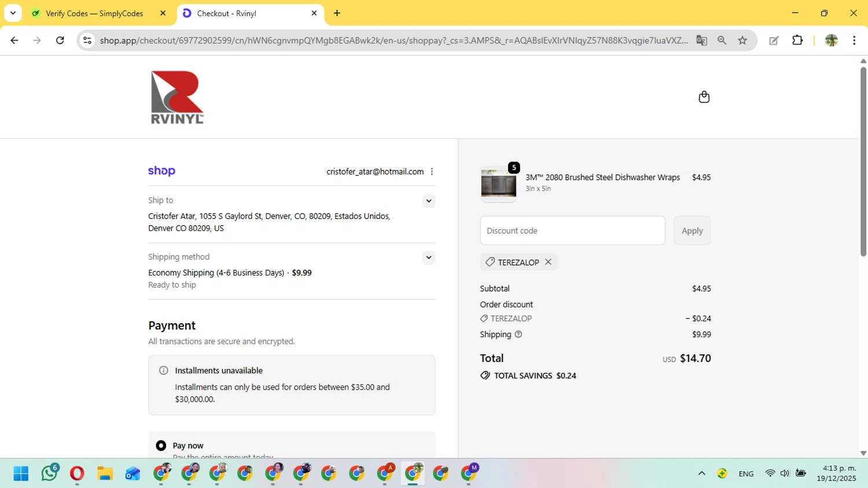Open the Chrome profile avatar
868x488 pixels.
coord(831,41)
